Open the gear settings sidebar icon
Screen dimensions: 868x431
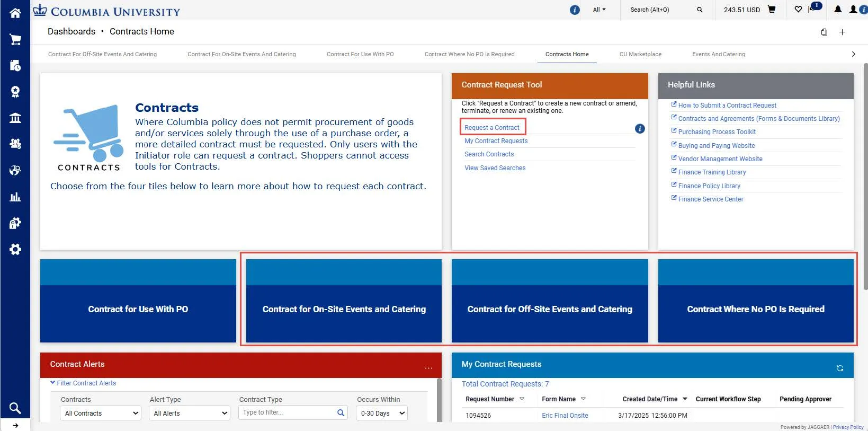pyautogui.click(x=15, y=249)
